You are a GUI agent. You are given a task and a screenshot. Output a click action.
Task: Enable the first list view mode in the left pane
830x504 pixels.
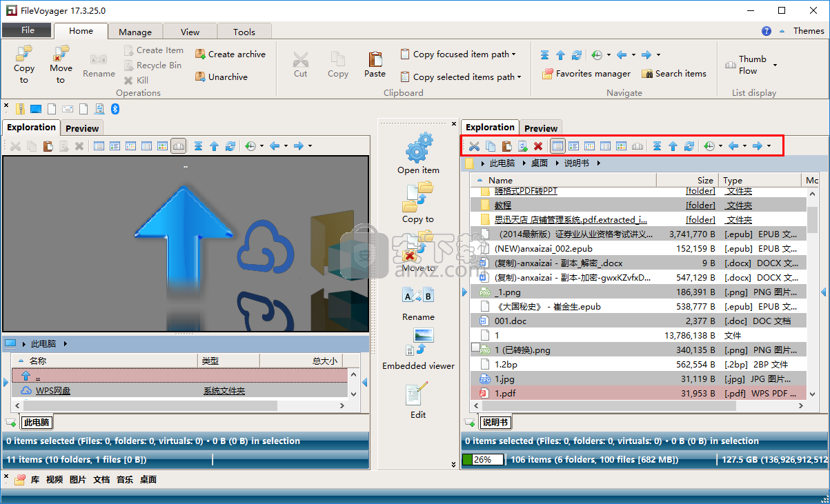[x=99, y=145]
